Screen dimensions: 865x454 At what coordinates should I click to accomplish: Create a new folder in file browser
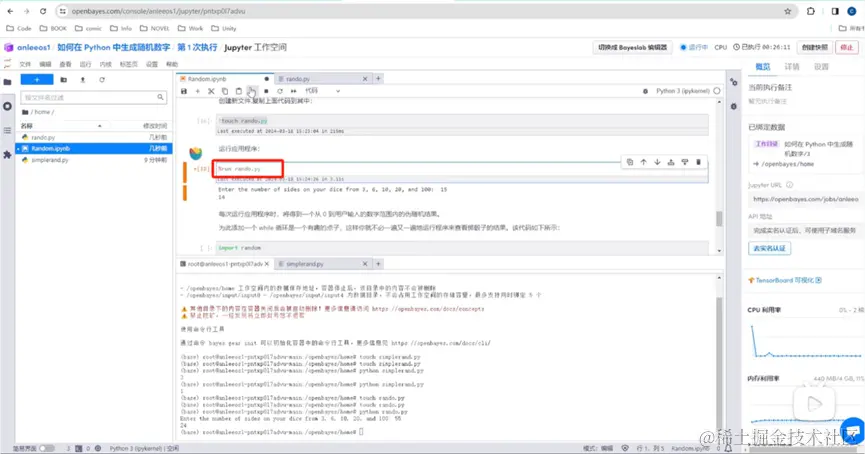coord(63,80)
